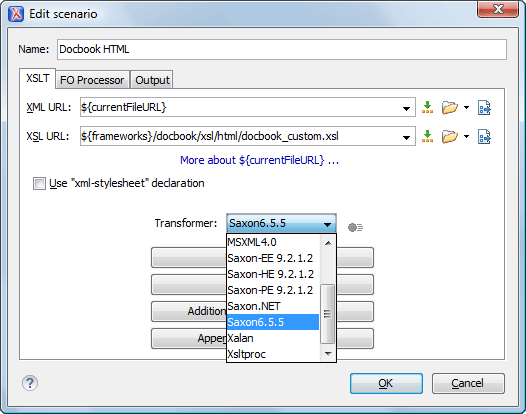Screen dimensions: 526x414
Task: Click the insert editor variables icon for XML URL
Action: pos(427,107)
